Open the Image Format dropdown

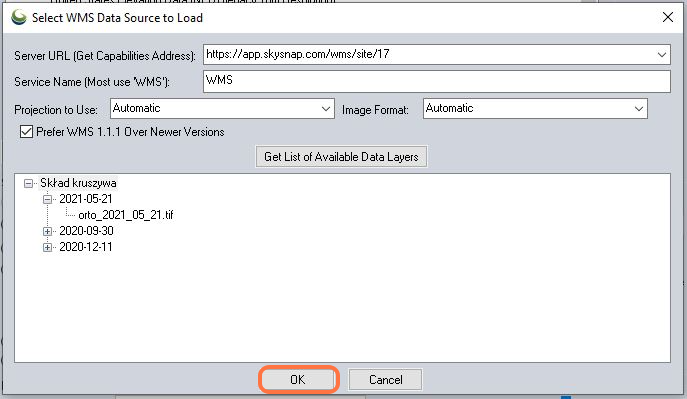tap(535, 109)
